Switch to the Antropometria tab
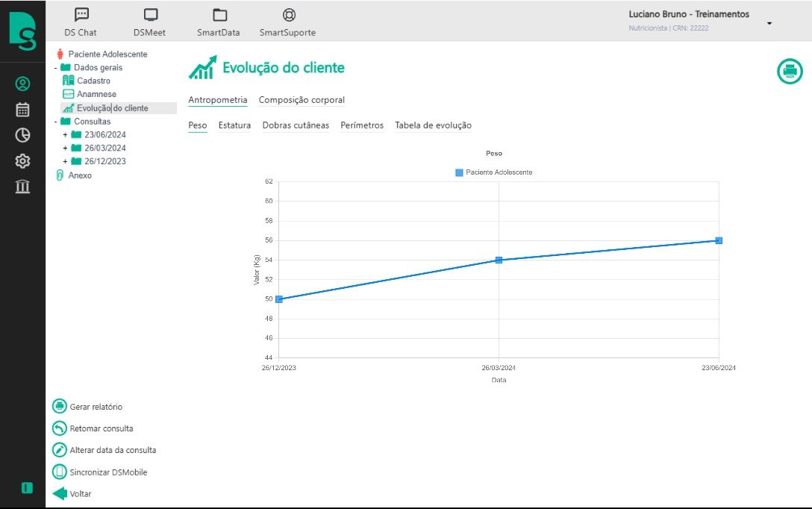 [217, 100]
